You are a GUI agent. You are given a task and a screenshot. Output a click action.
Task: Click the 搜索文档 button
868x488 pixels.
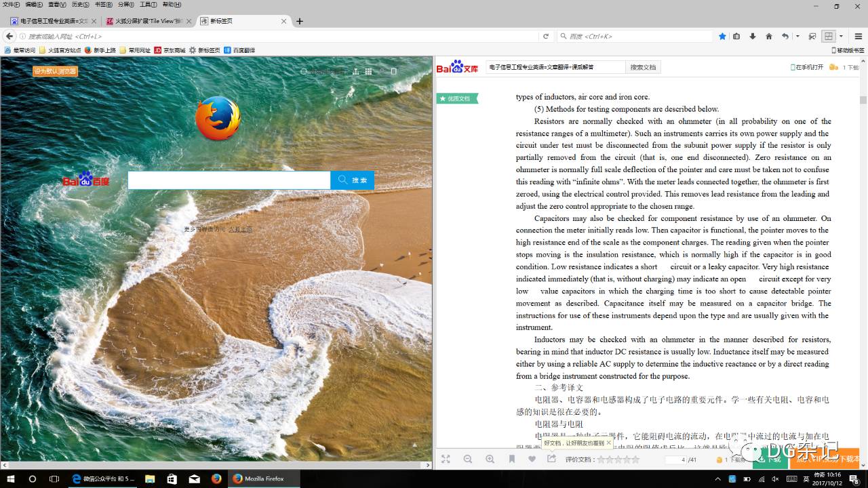[643, 67]
